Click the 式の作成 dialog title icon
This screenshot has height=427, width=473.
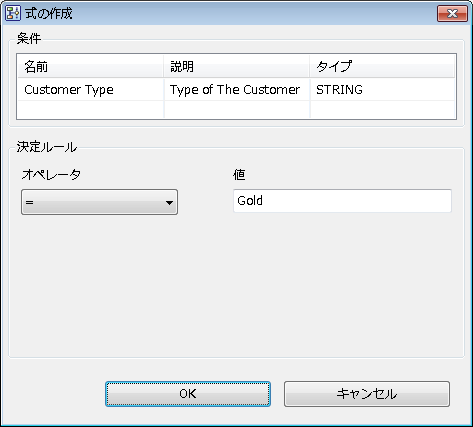coord(13,13)
